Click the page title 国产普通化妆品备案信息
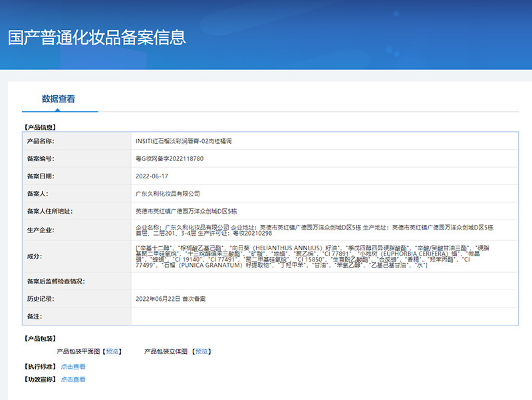 [97, 37]
